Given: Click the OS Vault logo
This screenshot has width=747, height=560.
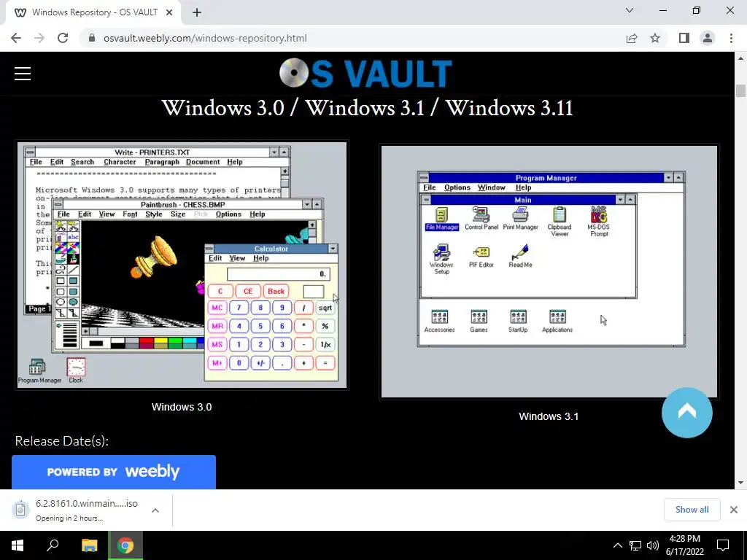Looking at the screenshot, I should click(x=365, y=74).
